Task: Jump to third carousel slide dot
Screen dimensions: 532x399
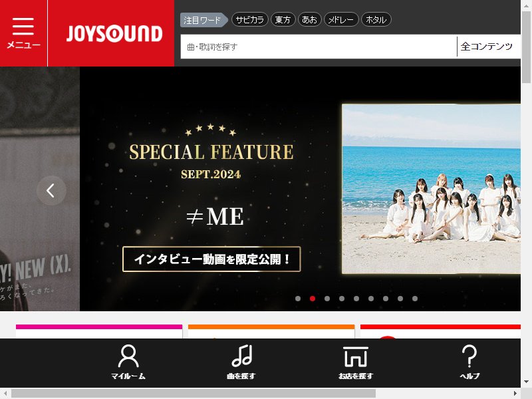Action: (327, 299)
